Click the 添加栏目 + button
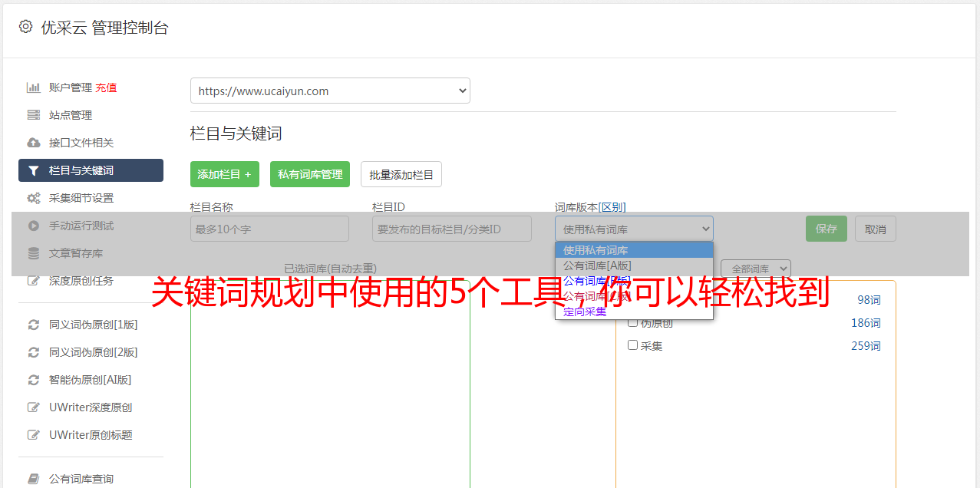 tap(225, 174)
